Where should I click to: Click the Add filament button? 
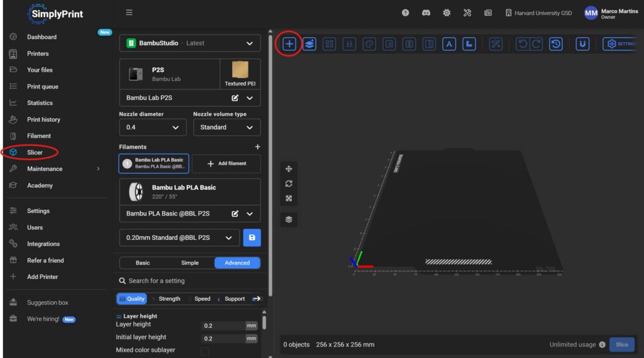pos(226,164)
